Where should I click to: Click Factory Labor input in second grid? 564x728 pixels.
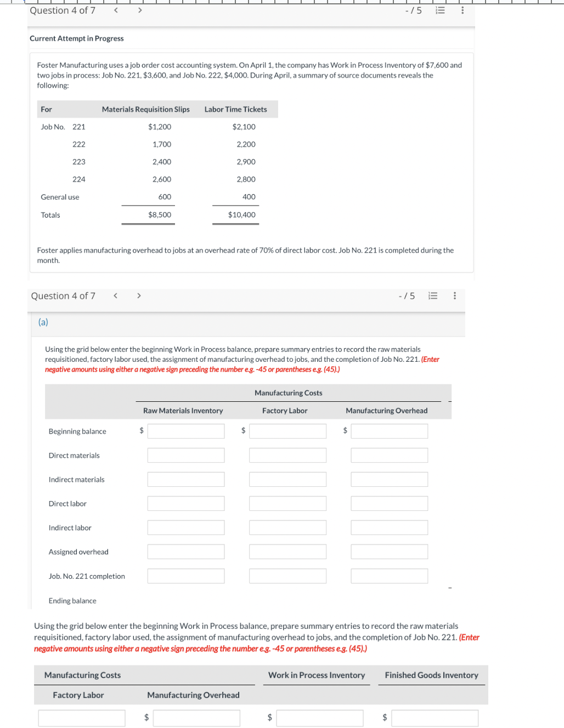click(81, 718)
